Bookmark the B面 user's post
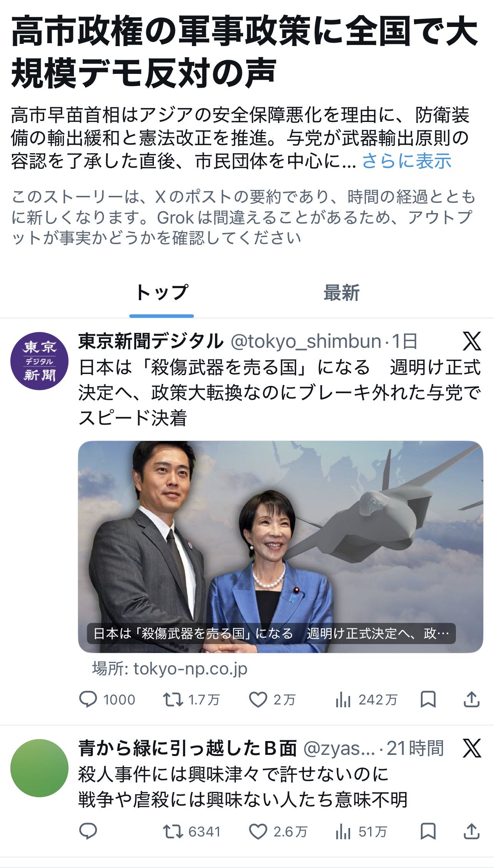Viewport: 494px width, 868px height. [x=428, y=832]
